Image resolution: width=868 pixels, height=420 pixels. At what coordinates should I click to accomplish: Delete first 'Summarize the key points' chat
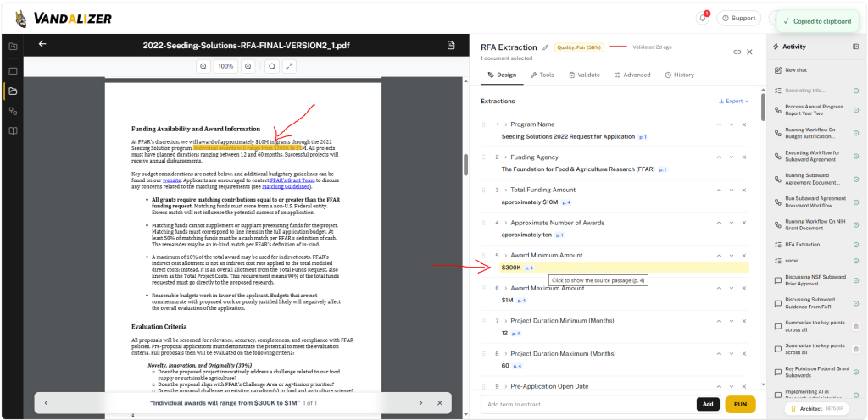856,327
